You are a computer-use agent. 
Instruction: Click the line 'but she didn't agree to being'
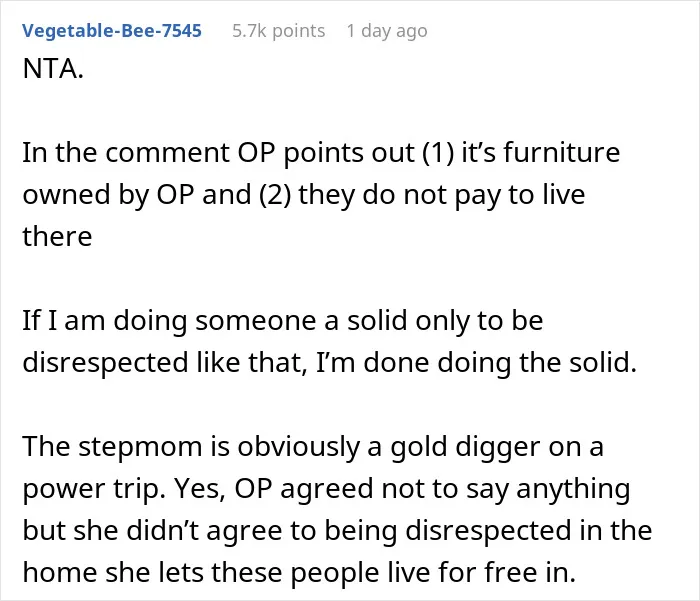coord(338,530)
